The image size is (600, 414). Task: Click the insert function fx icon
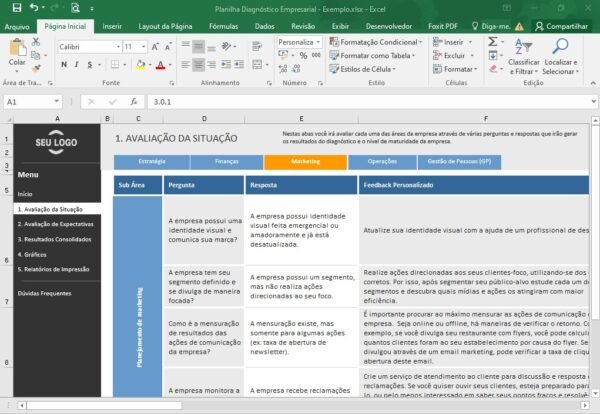tap(134, 102)
